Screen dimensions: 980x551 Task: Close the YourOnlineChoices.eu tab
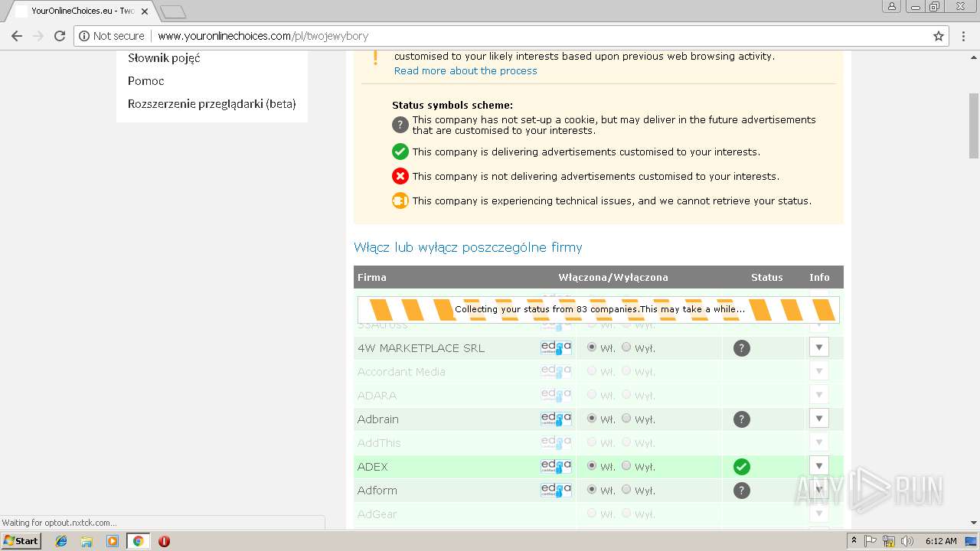point(145,11)
